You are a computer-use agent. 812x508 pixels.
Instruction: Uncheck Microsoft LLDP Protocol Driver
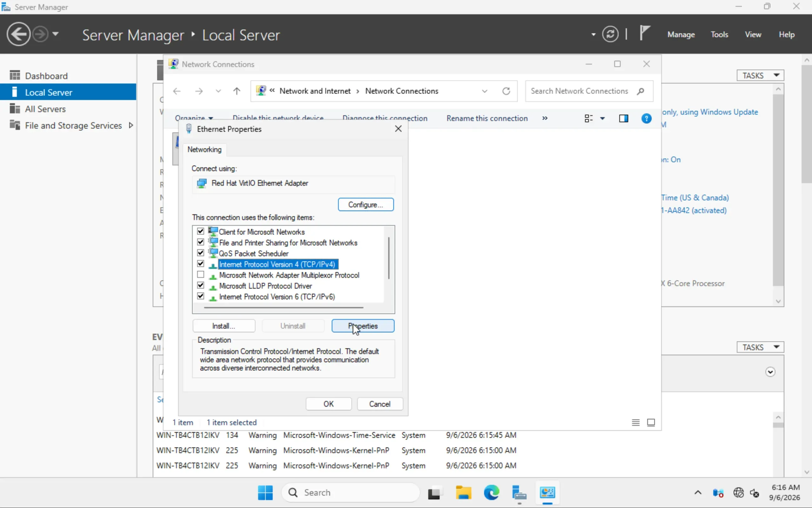(201, 285)
